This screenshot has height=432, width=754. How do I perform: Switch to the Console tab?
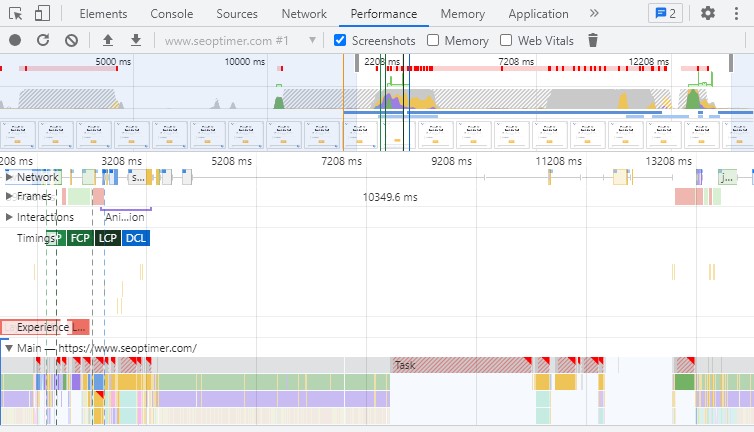172,14
